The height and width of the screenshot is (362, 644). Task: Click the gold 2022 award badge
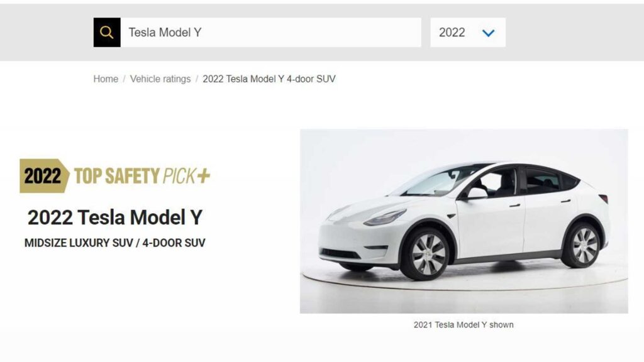(44, 176)
